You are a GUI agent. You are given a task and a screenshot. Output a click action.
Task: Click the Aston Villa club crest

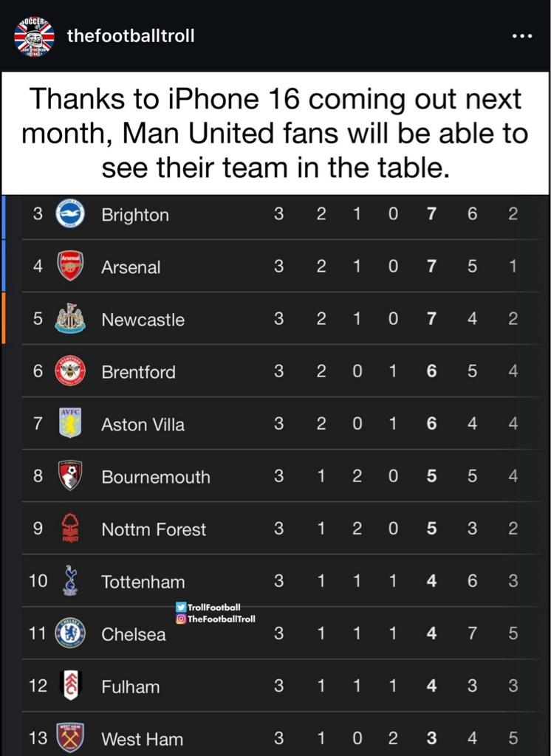[70, 424]
